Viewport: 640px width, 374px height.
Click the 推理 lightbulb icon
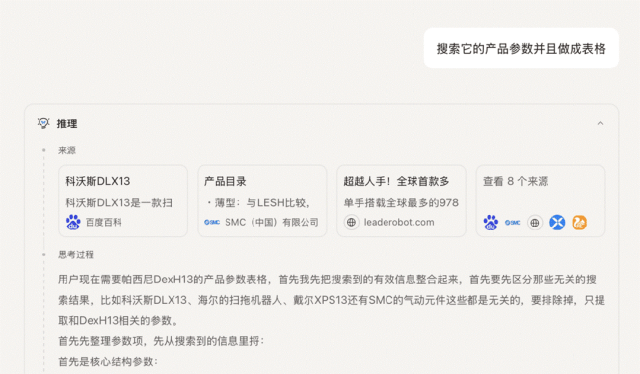pos(43,123)
